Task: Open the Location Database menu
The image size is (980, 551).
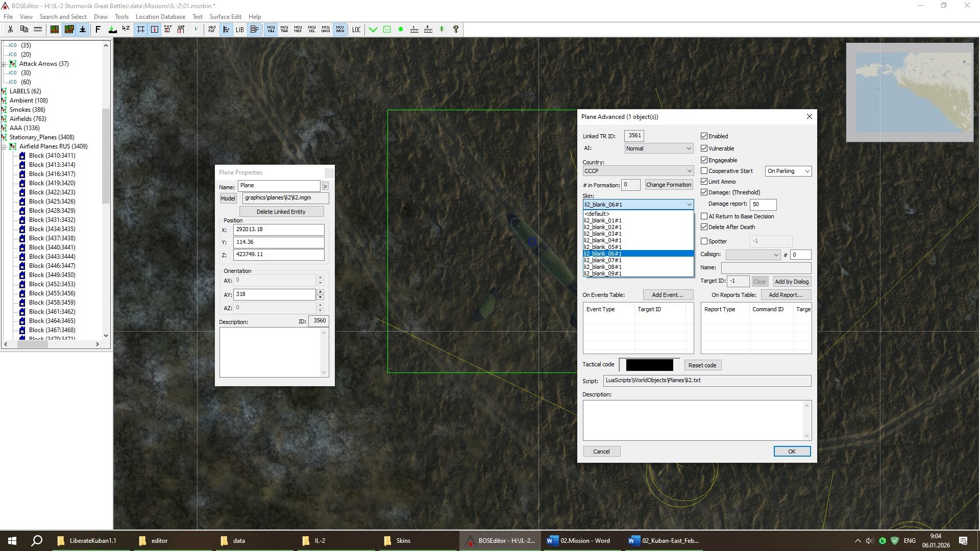Action: (x=160, y=17)
